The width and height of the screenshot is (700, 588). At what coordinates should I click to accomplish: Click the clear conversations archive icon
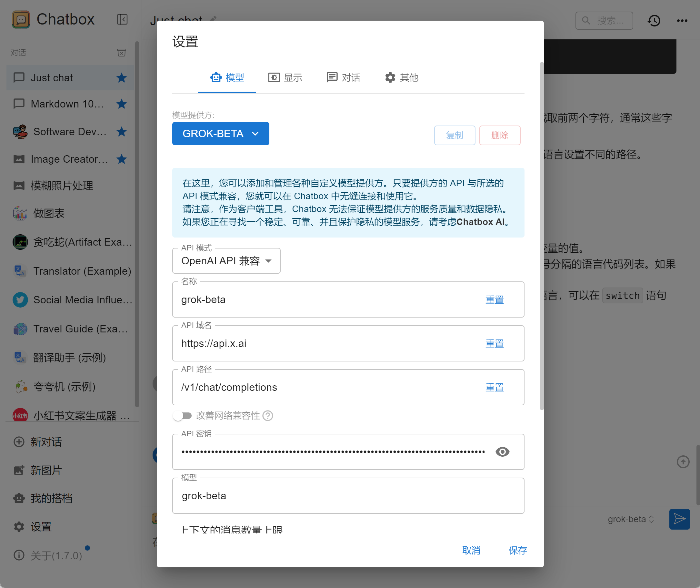coord(122,53)
